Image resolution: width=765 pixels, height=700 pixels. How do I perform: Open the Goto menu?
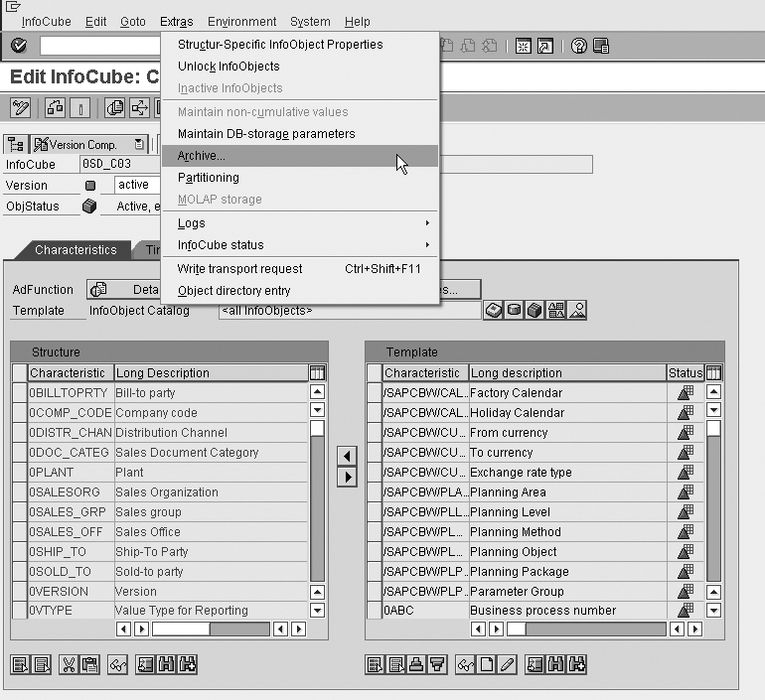[x=133, y=22]
